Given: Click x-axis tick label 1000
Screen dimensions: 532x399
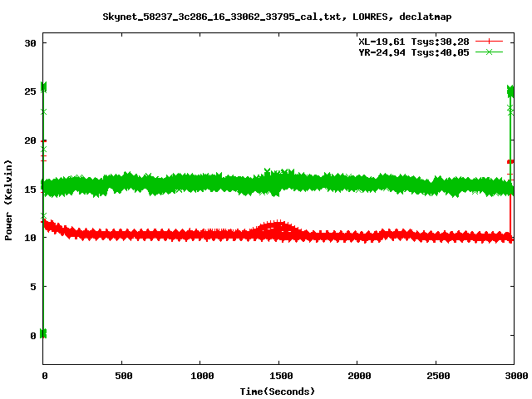Looking at the screenshot, I should pos(202,376).
